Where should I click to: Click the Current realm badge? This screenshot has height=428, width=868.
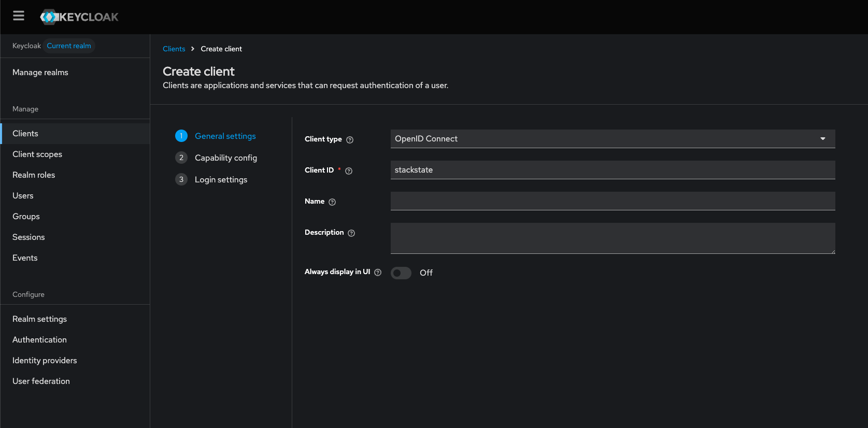[69, 46]
